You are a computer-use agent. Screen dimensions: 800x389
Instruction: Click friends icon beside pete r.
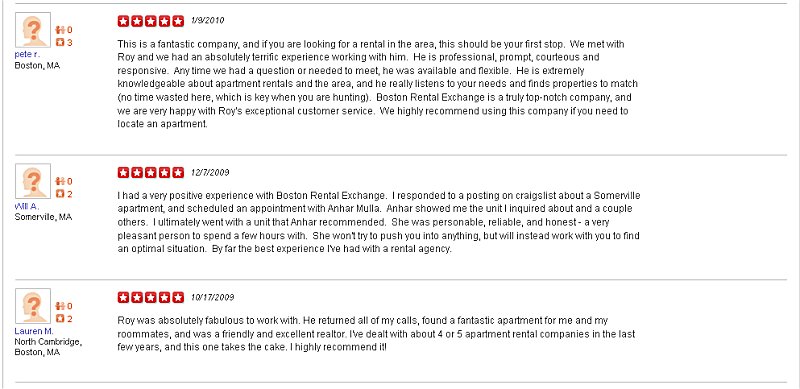pyautogui.click(x=60, y=30)
